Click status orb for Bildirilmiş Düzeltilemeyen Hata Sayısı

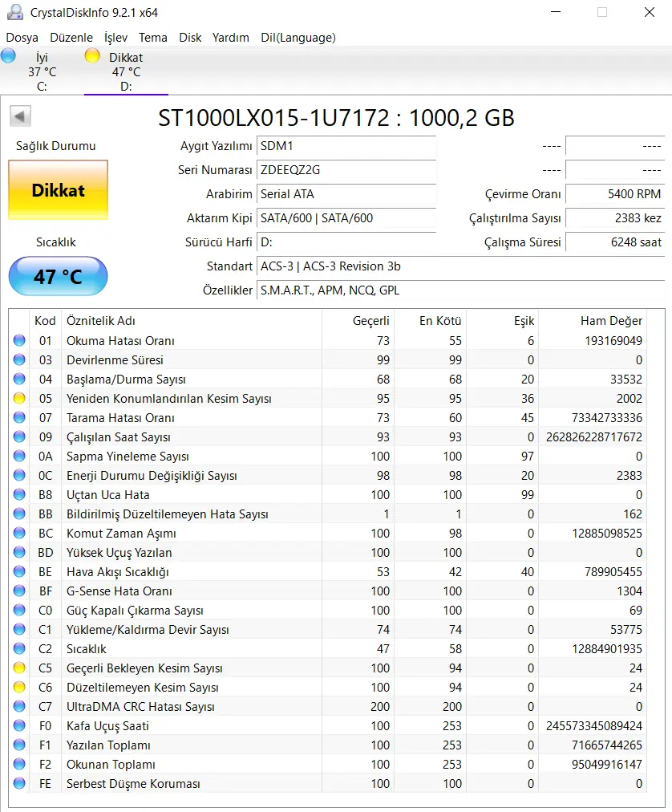coord(19,514)
